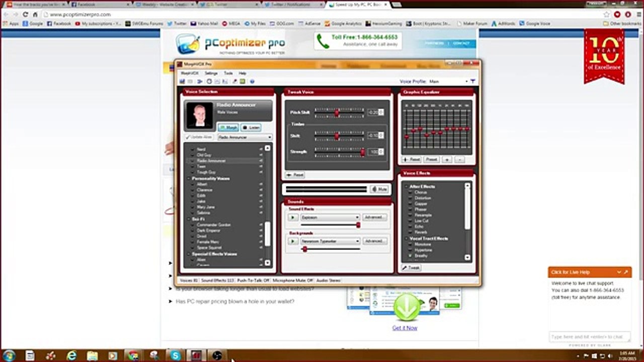Open the Windows Start button
This screenshot has width=644, height=362.
[8, 355]
